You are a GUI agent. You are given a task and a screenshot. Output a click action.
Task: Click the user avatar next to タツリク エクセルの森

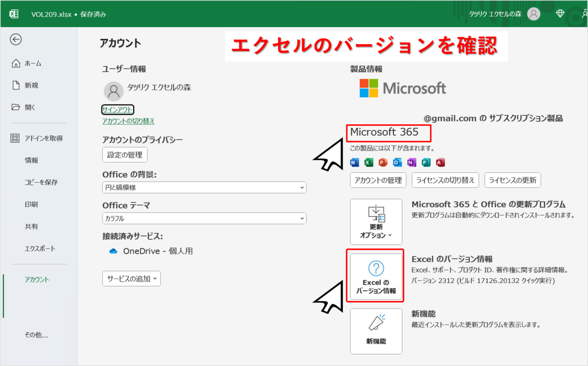click(x=113, y=91)
